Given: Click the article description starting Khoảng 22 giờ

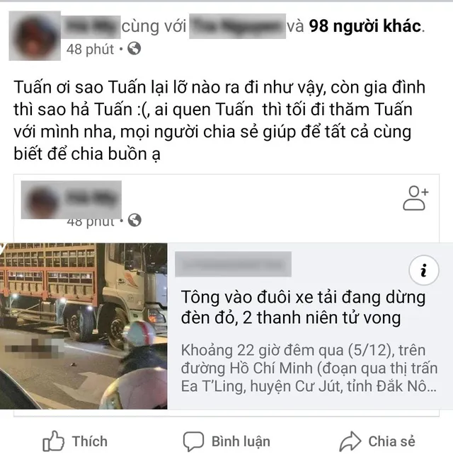Looking at the screenshot, I should point(309,368).
